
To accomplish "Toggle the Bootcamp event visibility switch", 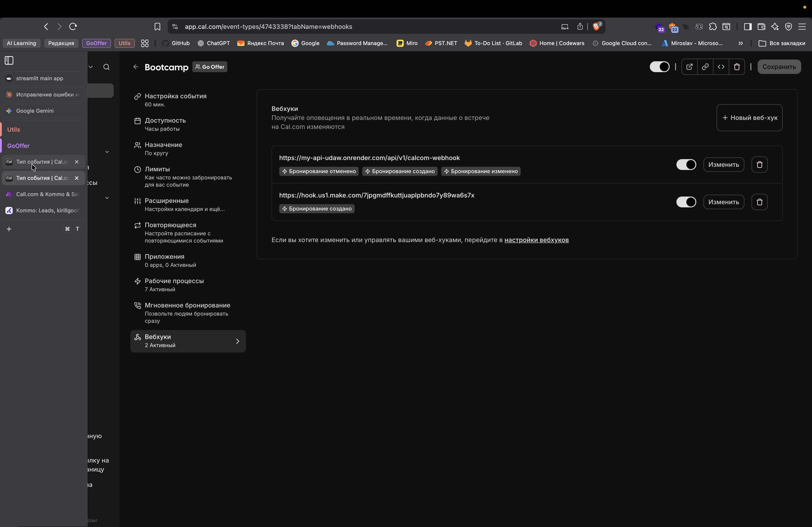I will point(659,67).
